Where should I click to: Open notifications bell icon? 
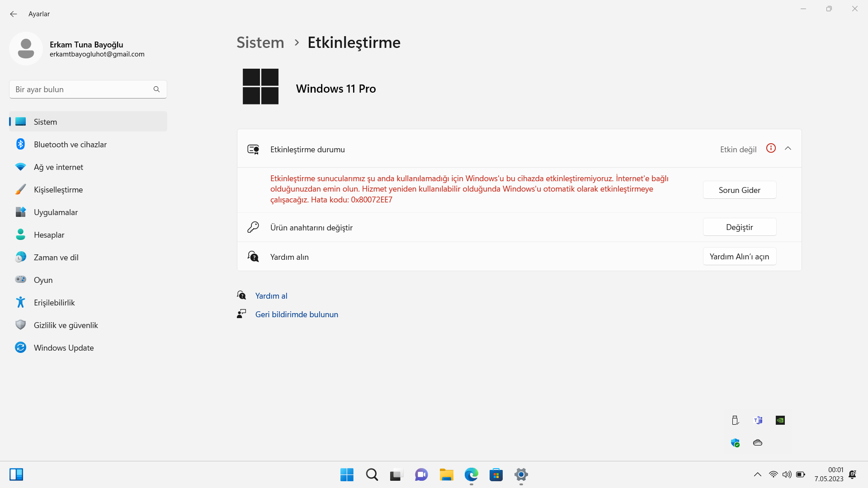point(853,474)
